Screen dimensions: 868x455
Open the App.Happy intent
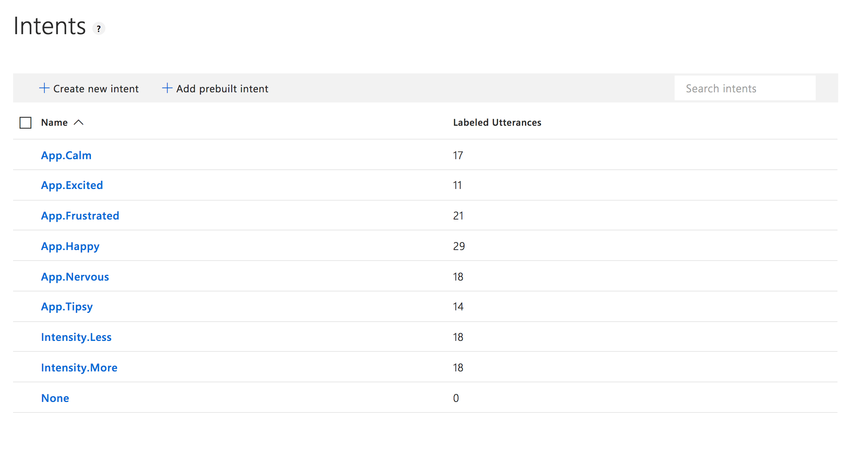coord(70,246)
